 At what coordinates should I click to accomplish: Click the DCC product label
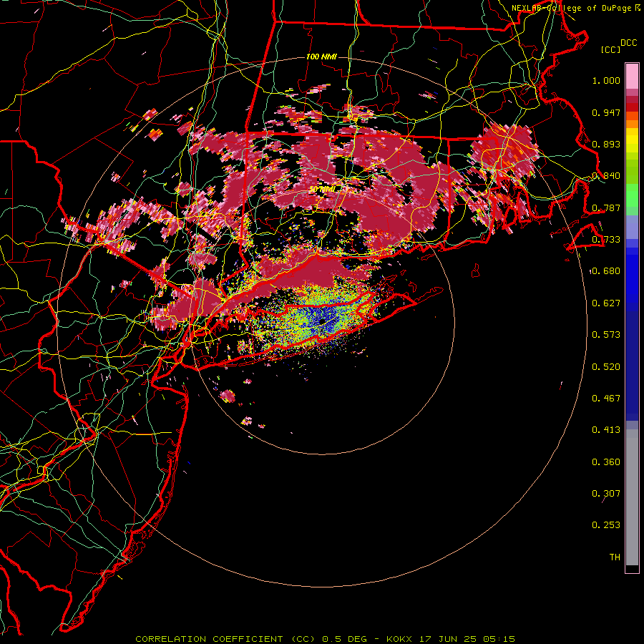tap(628, 42)
